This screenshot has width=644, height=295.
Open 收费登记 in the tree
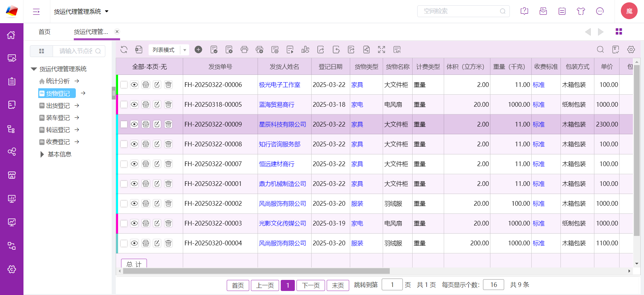click(58, 142)
